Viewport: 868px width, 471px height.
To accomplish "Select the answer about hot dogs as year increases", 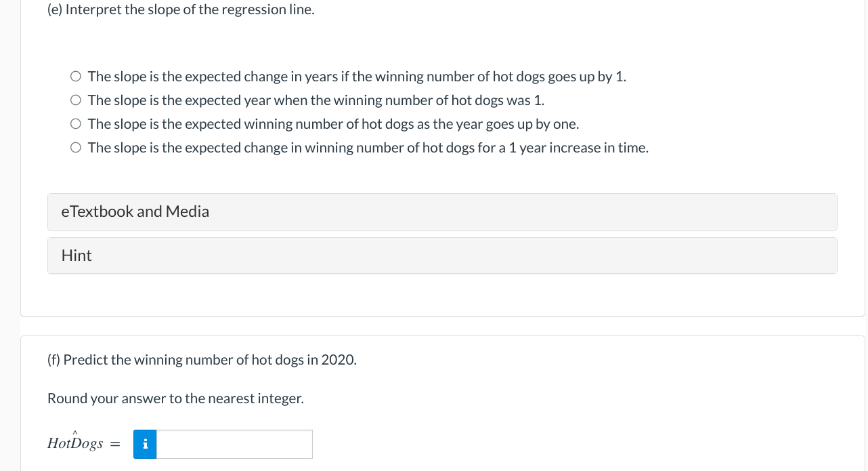I will (x=75, y=123).
